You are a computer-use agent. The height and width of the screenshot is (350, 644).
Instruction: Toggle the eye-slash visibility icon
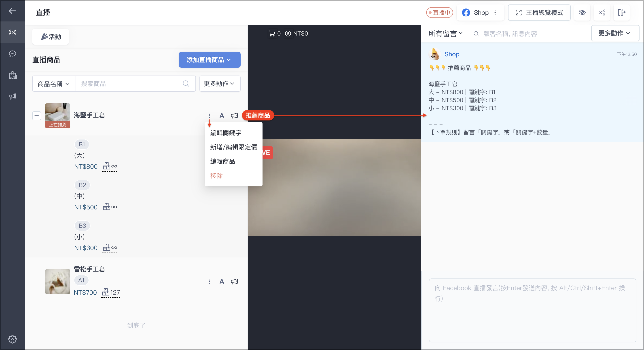(x=582, y=13)
